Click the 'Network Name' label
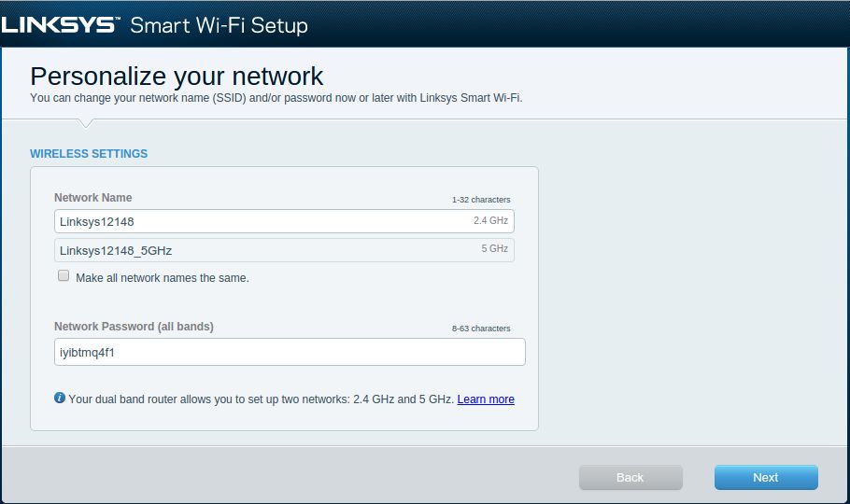The image size is (850, 504). tap(92, 198)
